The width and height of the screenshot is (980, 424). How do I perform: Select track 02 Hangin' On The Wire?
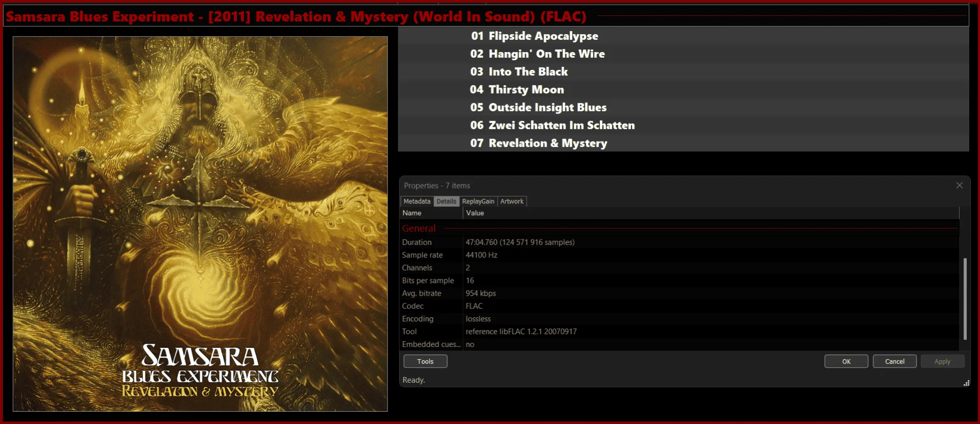coord(683,54)
